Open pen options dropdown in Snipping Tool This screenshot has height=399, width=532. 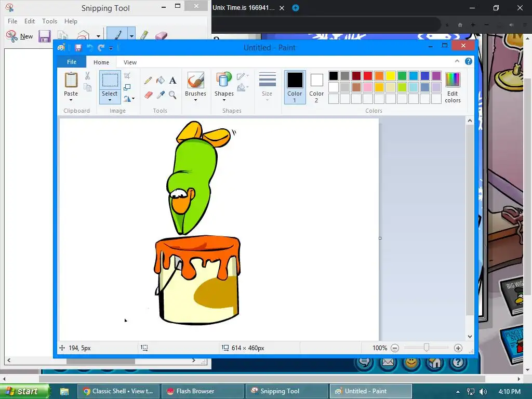point(131,35)
